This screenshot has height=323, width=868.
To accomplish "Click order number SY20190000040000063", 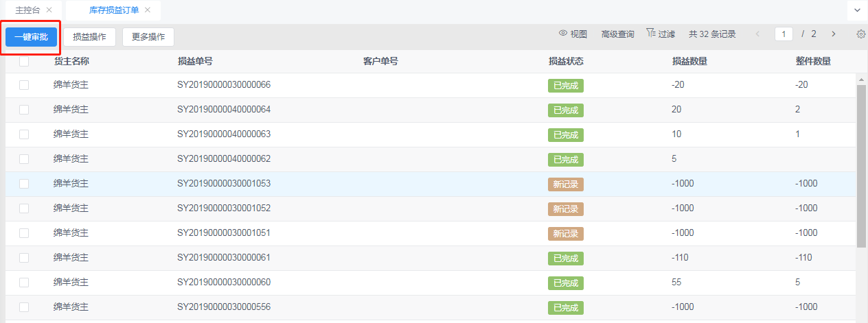I will point(224,134).
